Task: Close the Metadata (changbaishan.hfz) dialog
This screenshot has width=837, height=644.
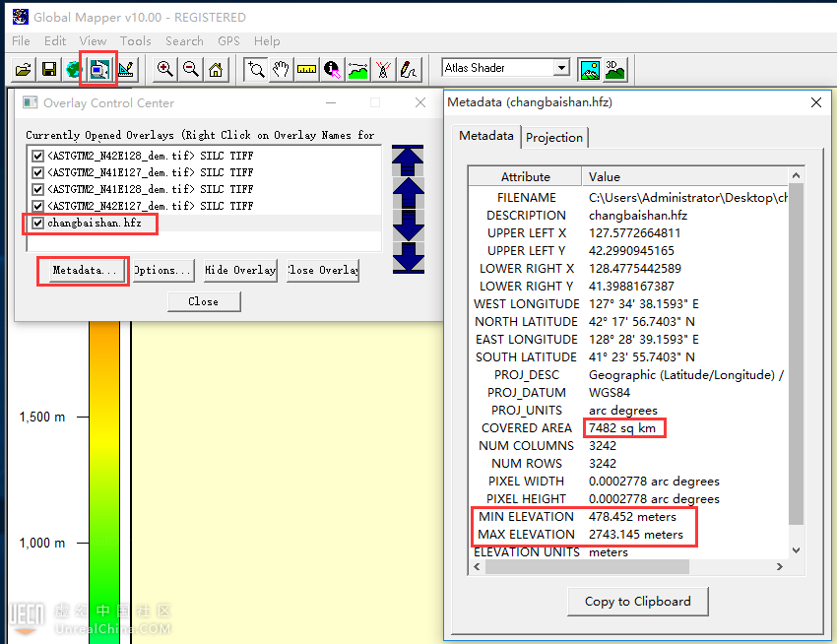Action: pos(815,102)
